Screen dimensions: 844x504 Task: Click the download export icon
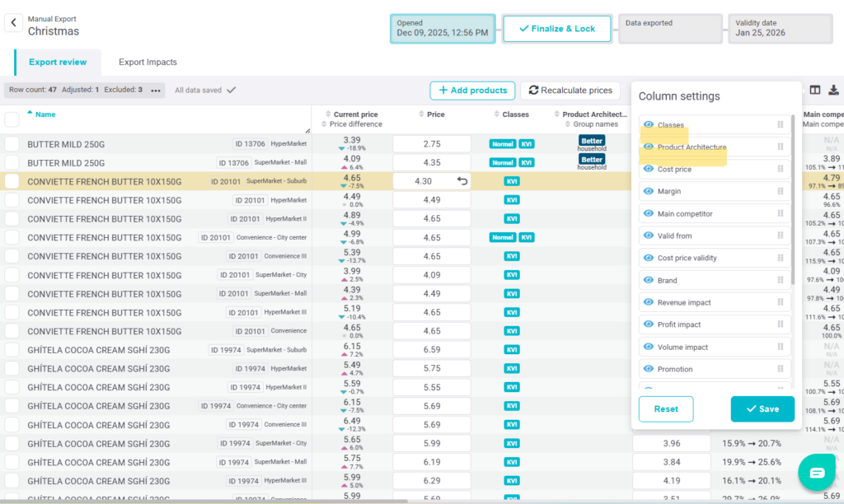point(833,91)
